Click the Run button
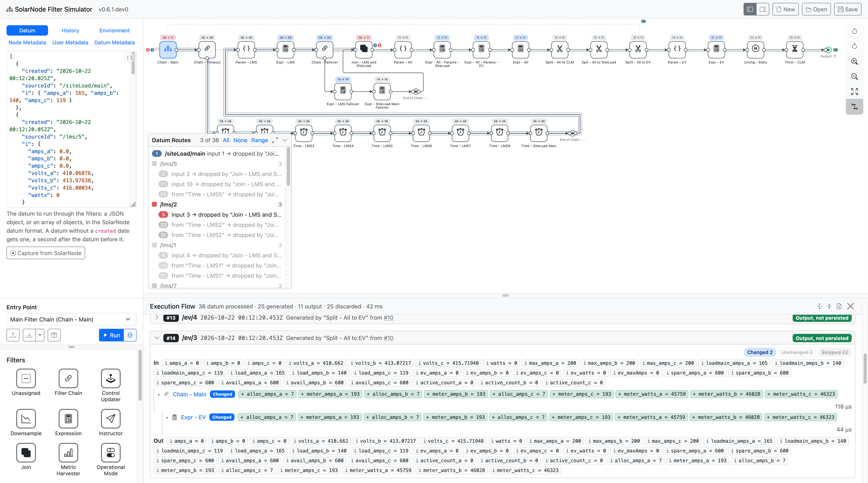The width and height of the screenshot is (868, 483). pyautogui.click(x=112, y=335)
